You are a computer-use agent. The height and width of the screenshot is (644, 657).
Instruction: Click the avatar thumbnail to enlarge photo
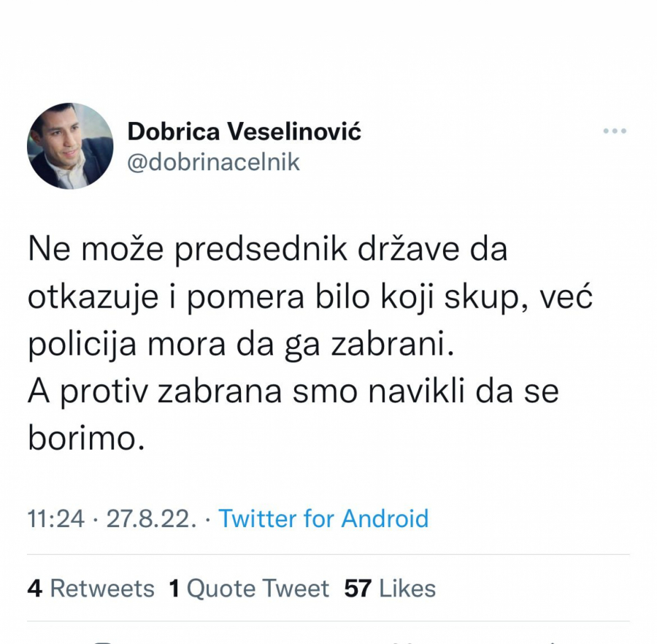(70, 146)
